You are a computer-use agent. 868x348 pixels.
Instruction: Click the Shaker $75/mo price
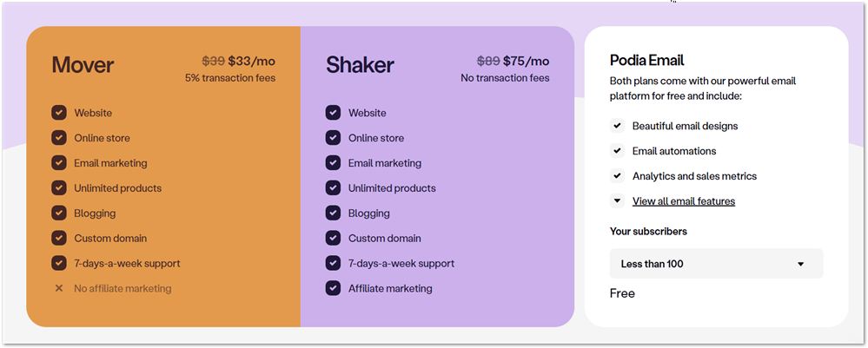(526, 61)
